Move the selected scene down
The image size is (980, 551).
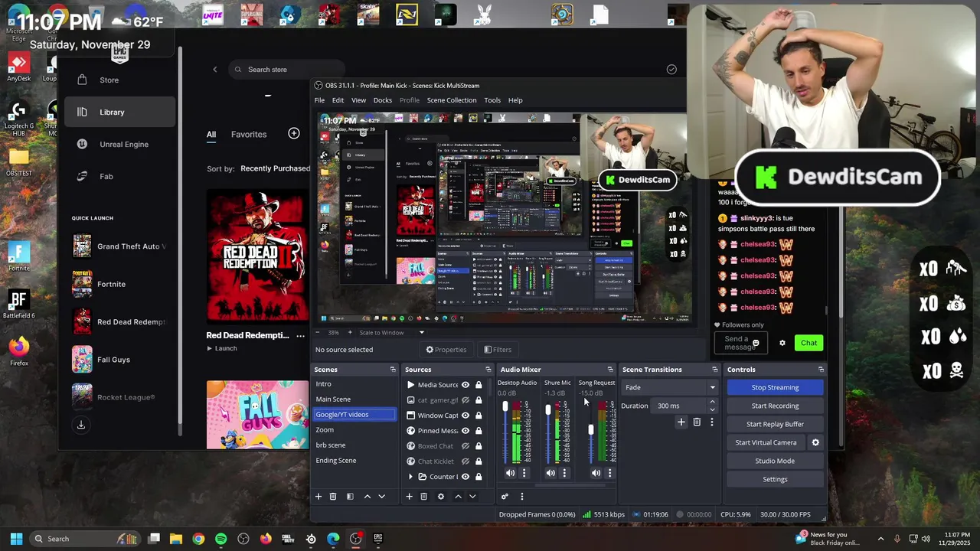coord(381,497)
